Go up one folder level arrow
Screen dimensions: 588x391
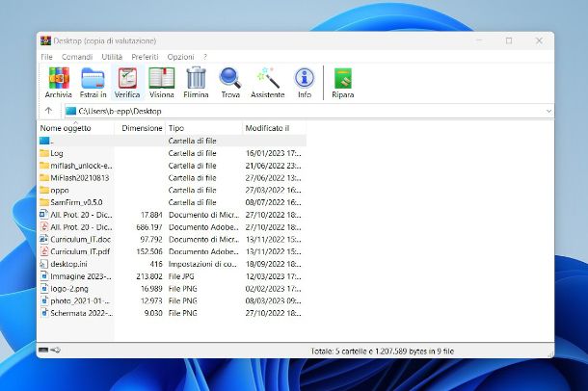point(48,111)
